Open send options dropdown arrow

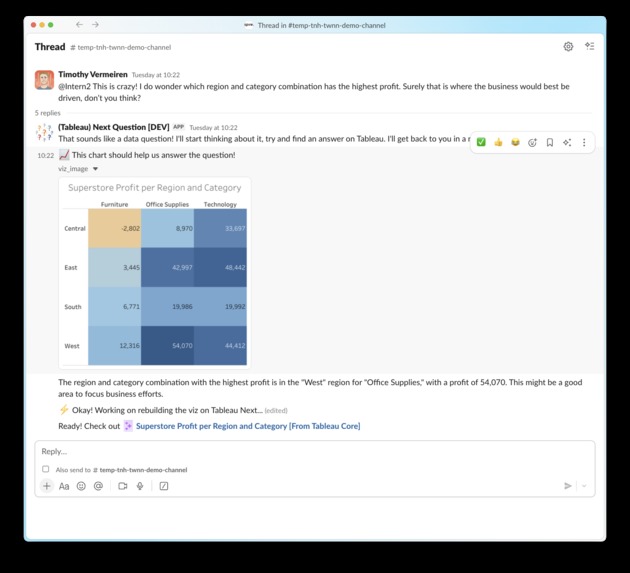(x=584, y=486)
